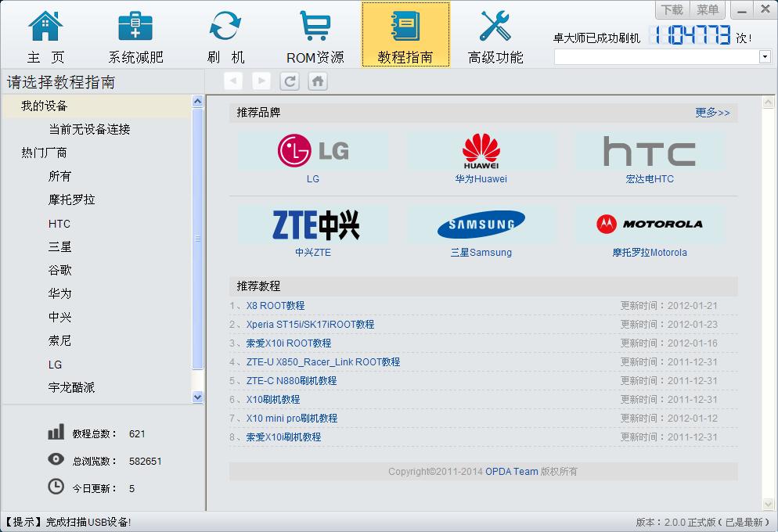Open X8 ROOT教程 tutorial
This screenshot has height=532, width=778.
click(x=276, y=305)
